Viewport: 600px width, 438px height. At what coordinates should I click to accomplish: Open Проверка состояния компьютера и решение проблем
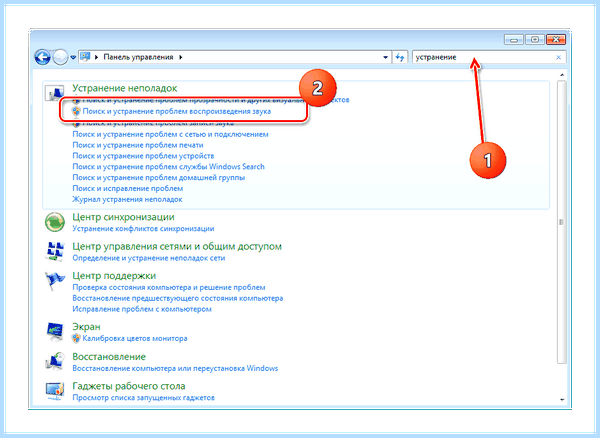point(169,287)
